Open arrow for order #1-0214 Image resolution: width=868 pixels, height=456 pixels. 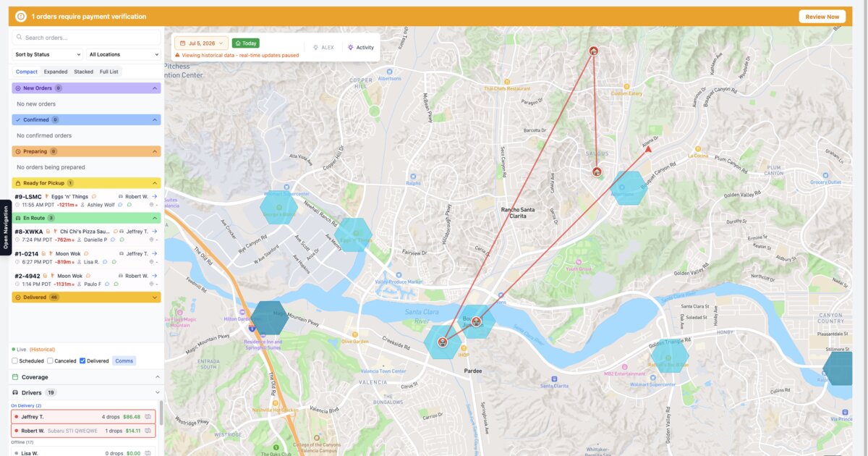coord(154,253)
